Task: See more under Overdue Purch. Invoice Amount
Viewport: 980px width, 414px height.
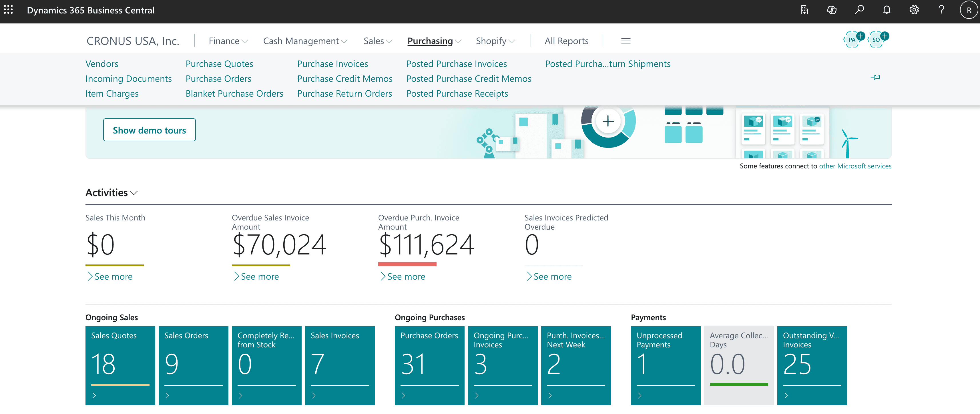Action: [x=403, y=277]
